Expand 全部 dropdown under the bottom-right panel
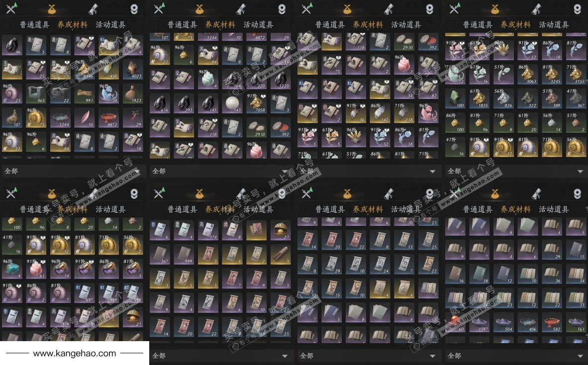Screen dimensions: 588x365 click(x=516, y=356)
